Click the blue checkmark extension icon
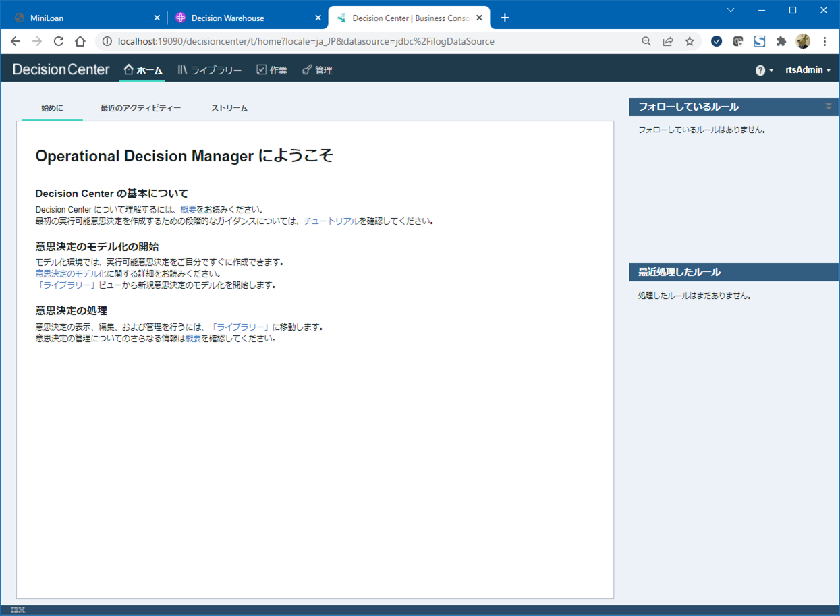The height and width of the screenshot is (616, 840). (x=717, y=41)
